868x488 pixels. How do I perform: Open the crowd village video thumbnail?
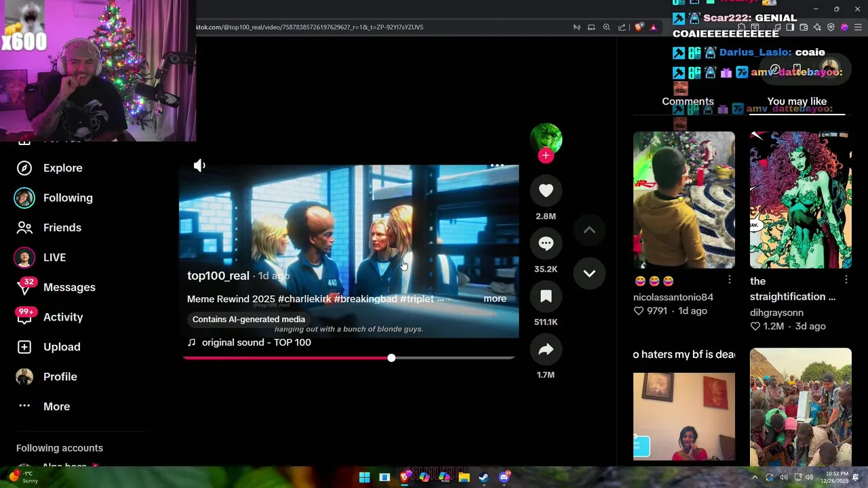point(800,407)
